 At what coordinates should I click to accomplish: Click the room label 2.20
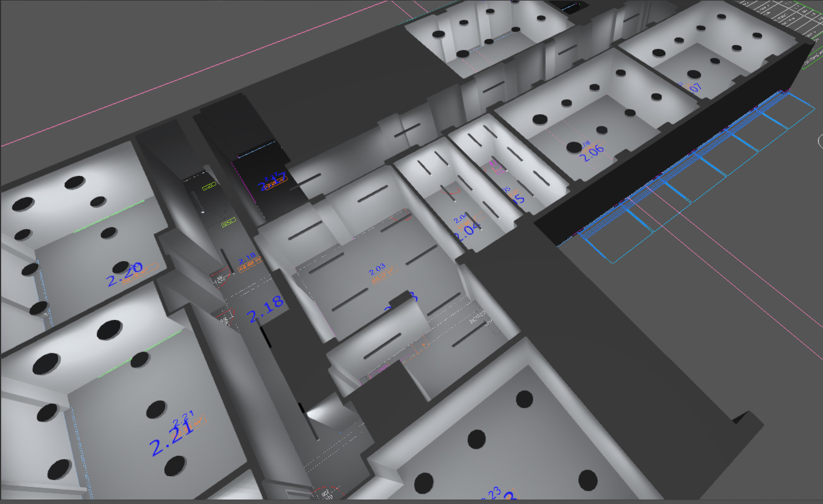(x=124, y=274)
